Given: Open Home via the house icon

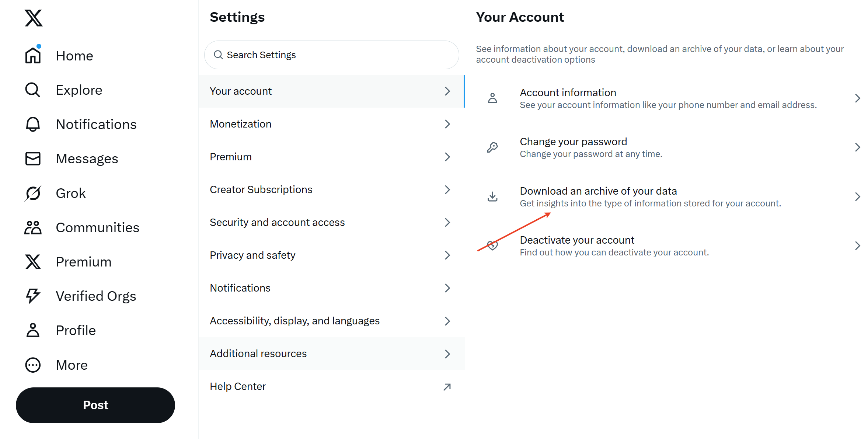Looking at the screenshot, I should point(33,55).
